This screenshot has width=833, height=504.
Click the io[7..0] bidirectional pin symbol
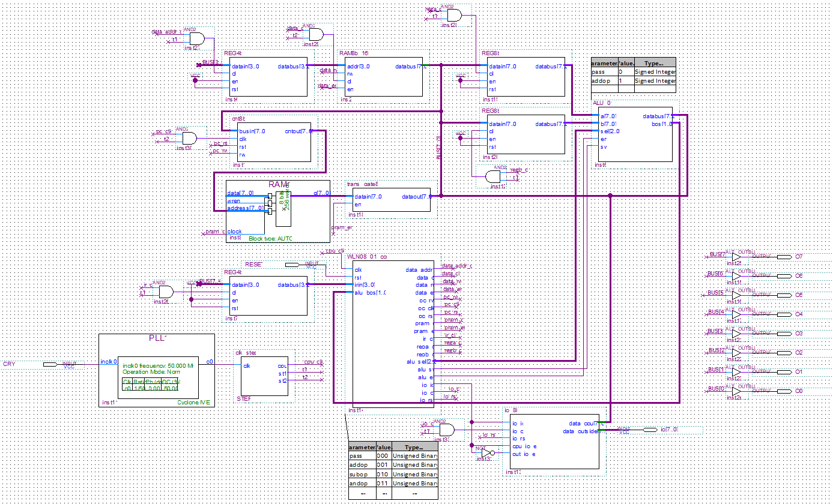point(649,430)
